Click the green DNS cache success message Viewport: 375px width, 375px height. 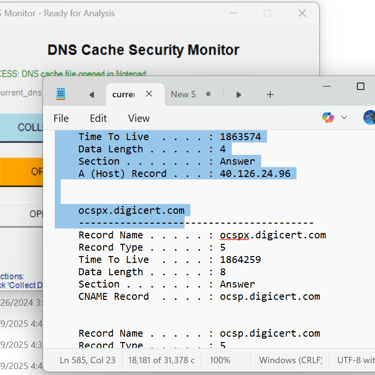(73, 73)
